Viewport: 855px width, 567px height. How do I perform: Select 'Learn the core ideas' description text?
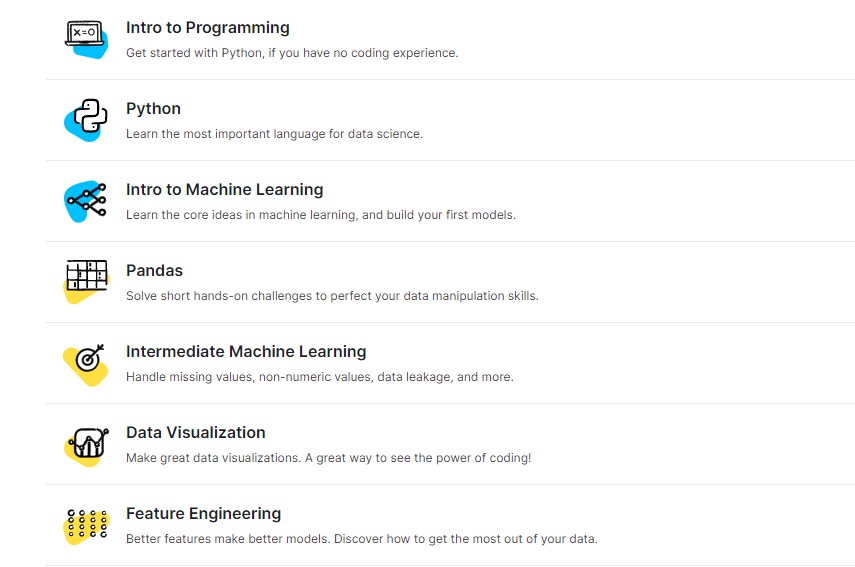pyautogui.click(x=321, y=215)
